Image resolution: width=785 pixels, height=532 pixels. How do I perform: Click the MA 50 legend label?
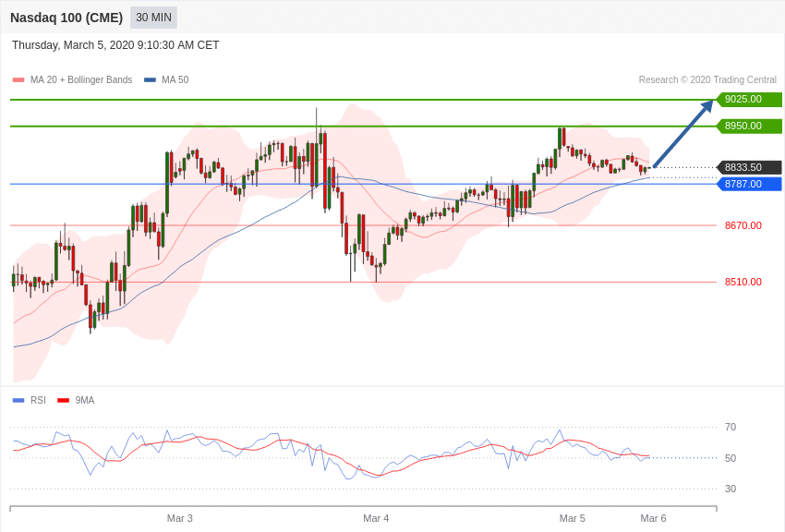(175, 79)
